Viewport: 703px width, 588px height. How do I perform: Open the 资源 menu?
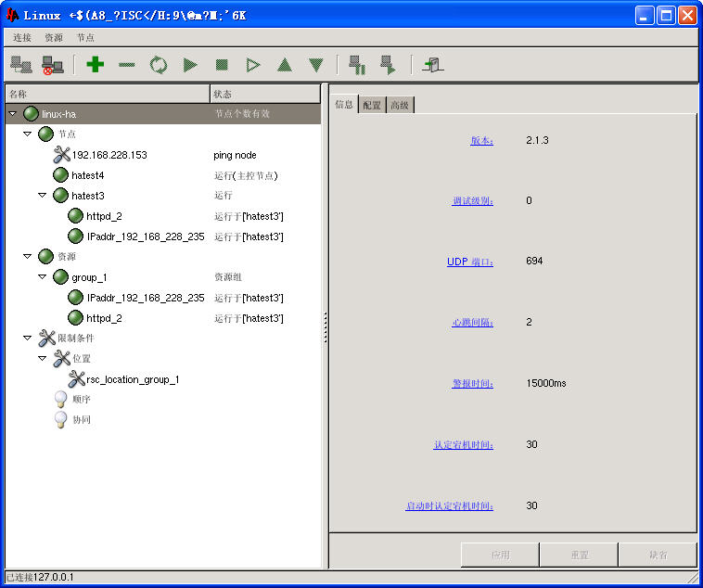[x=54, y=38]
